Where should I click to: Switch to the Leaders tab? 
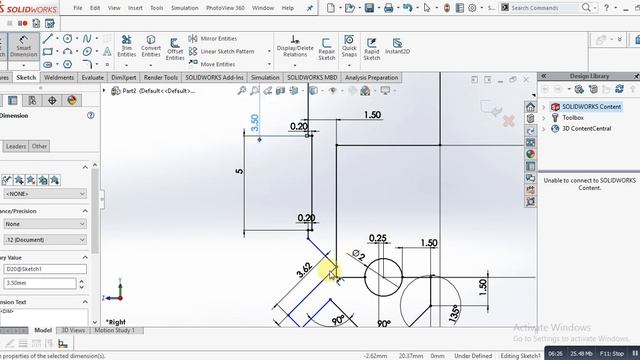[16, 146]
